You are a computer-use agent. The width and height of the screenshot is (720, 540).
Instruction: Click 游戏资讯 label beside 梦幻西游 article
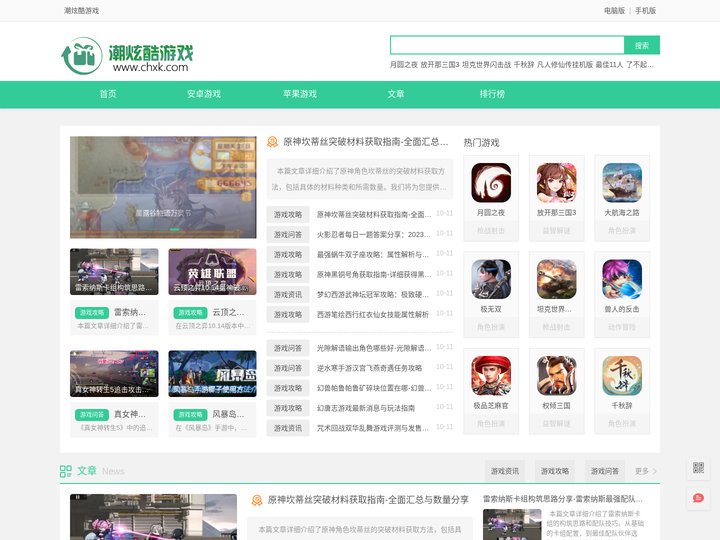(x=288, y=294)
